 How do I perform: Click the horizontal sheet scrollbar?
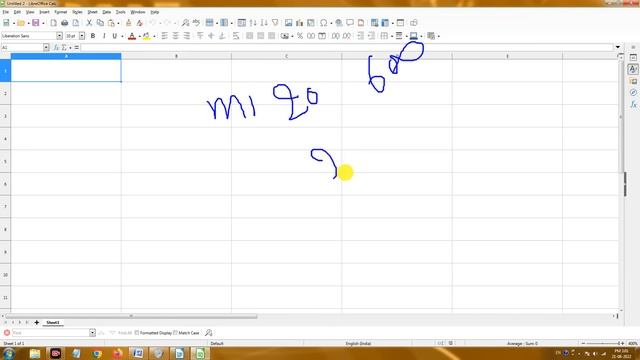(x=131, y=316)
